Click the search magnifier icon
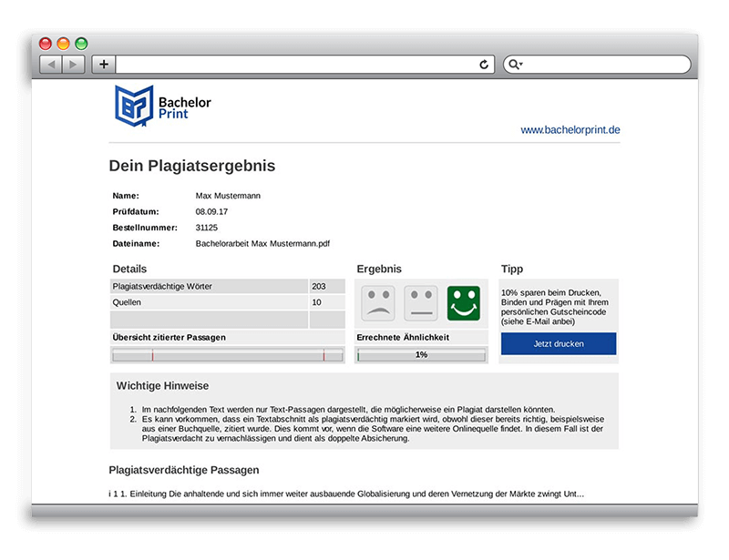 (x=512, y=65)
